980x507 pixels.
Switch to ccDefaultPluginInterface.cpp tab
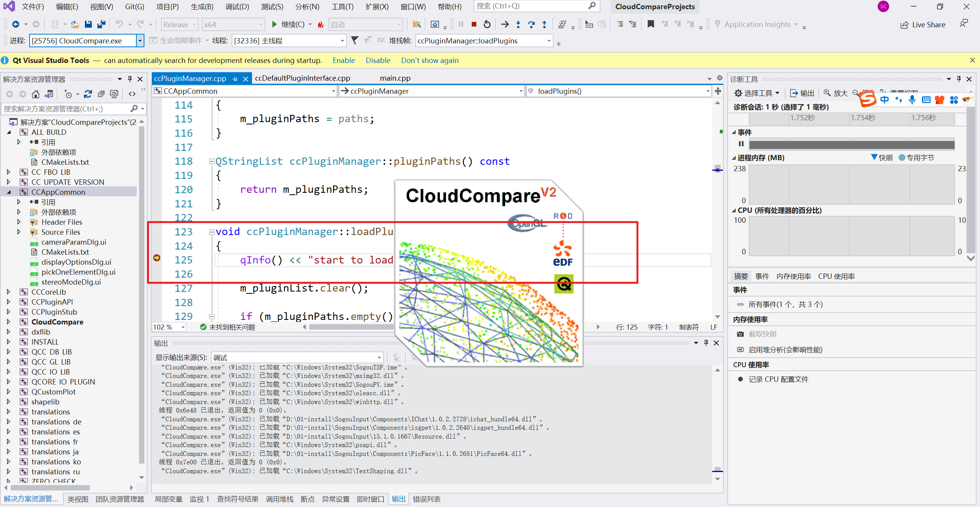302,78
